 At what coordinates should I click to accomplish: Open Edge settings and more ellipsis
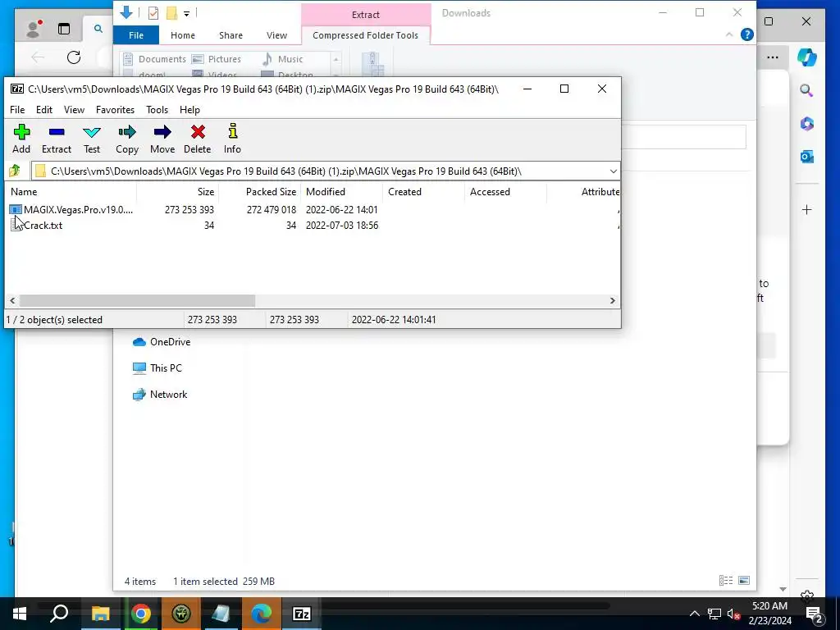click(773, 57)
